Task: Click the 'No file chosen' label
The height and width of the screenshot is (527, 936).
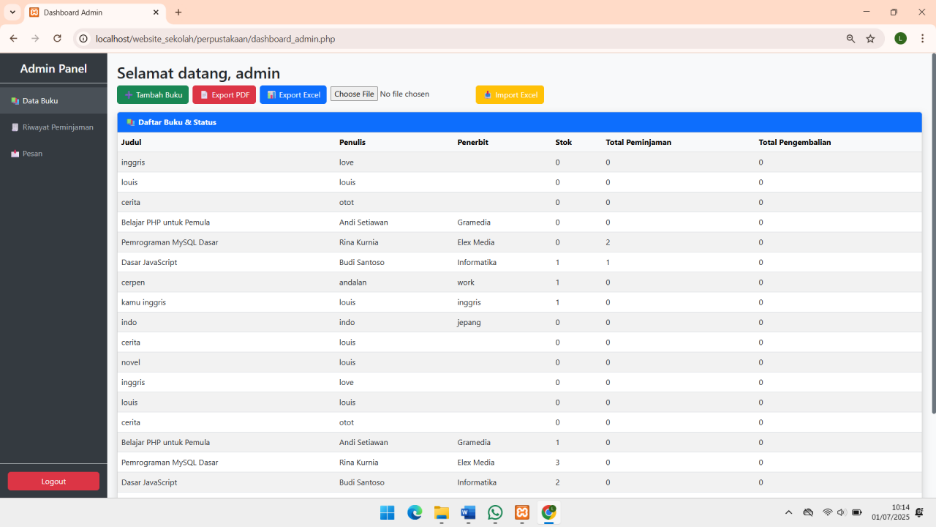Action: tap(405, 94)
